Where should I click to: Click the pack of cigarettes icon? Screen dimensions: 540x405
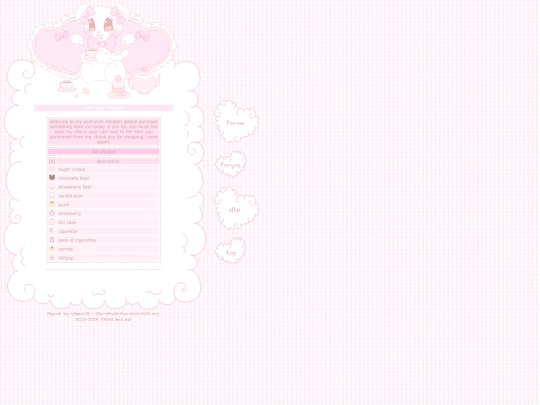[52, 240]
